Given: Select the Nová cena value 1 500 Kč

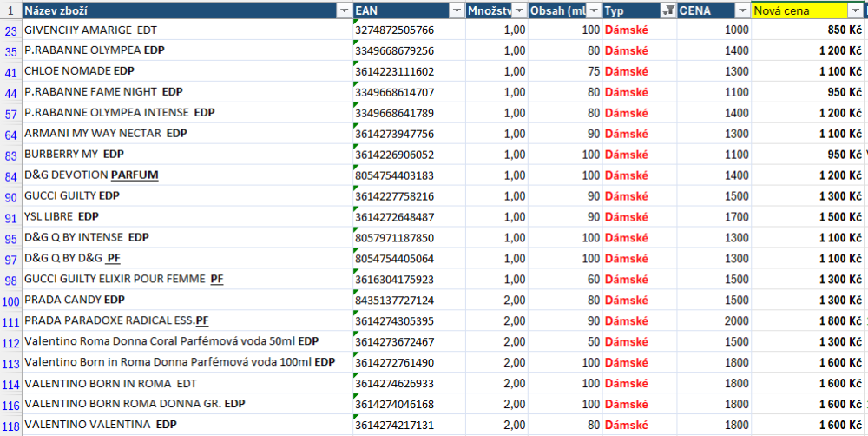Looking at the screenshot, I should [x=807, y=216].
